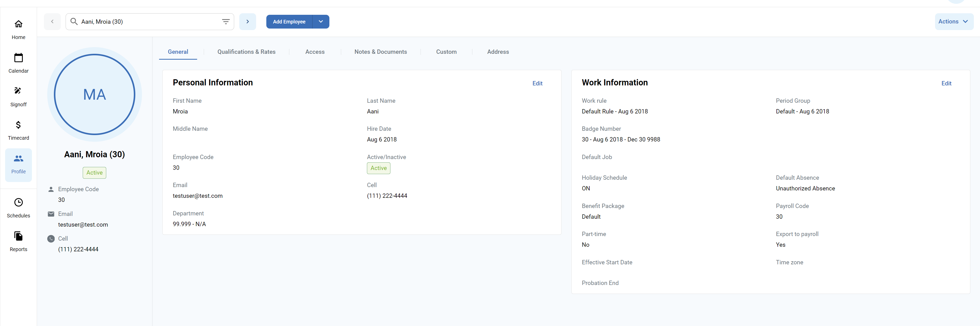The image size is (980, 326).
Task: Click Edit in Work Information section
Action: click(948, 83)
